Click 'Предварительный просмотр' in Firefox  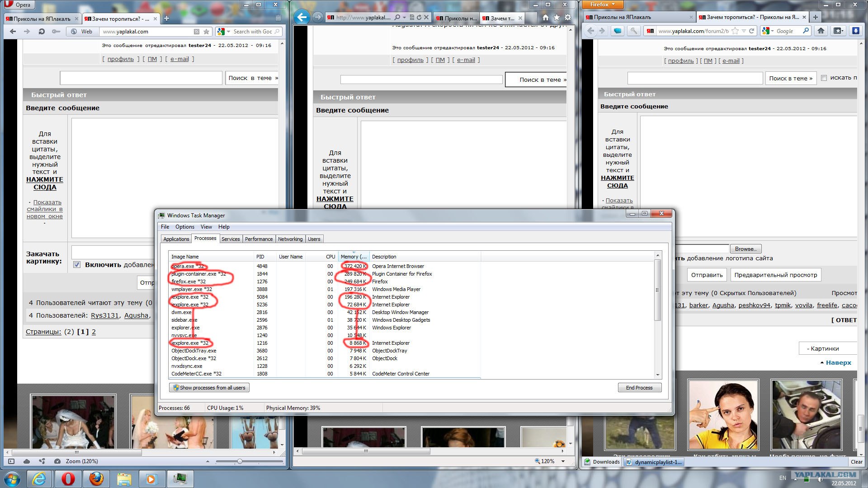click(775, 275)
